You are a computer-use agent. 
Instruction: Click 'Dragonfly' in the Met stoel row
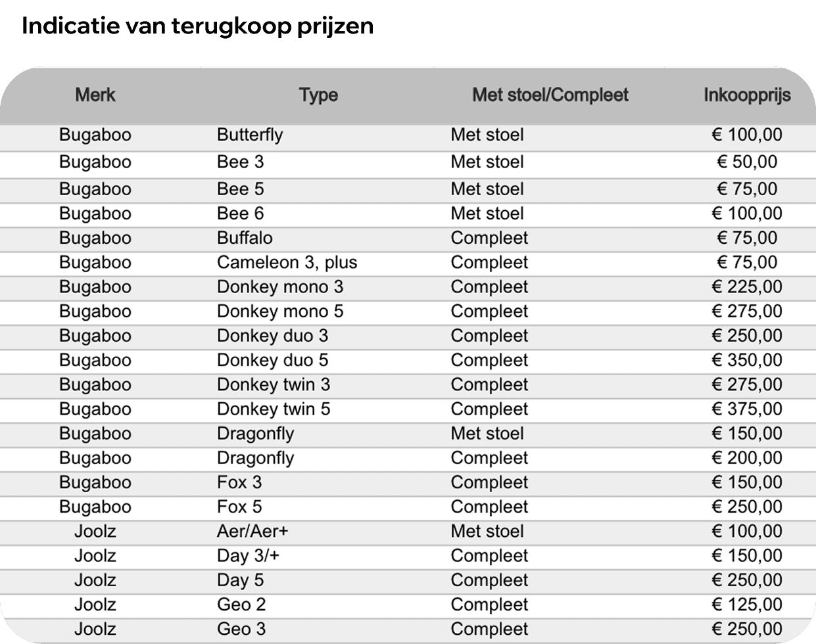[x=256, y=434]
